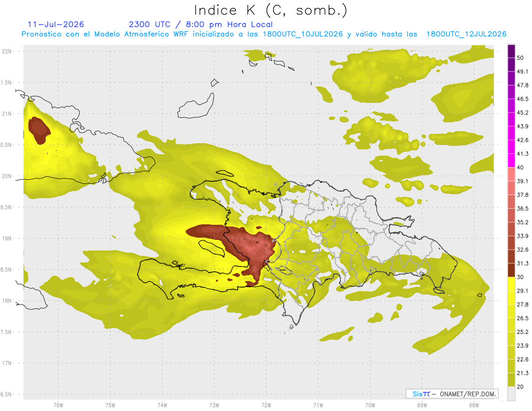Click the colorbar value "20"
The height and width of the screenshot is (411, 532).
[521, 387]
